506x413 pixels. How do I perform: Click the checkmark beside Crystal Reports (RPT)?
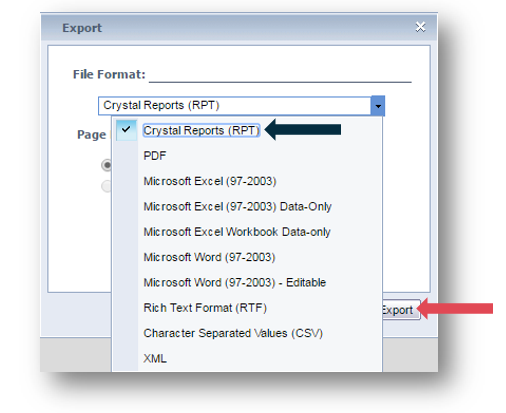click(126, 130)
